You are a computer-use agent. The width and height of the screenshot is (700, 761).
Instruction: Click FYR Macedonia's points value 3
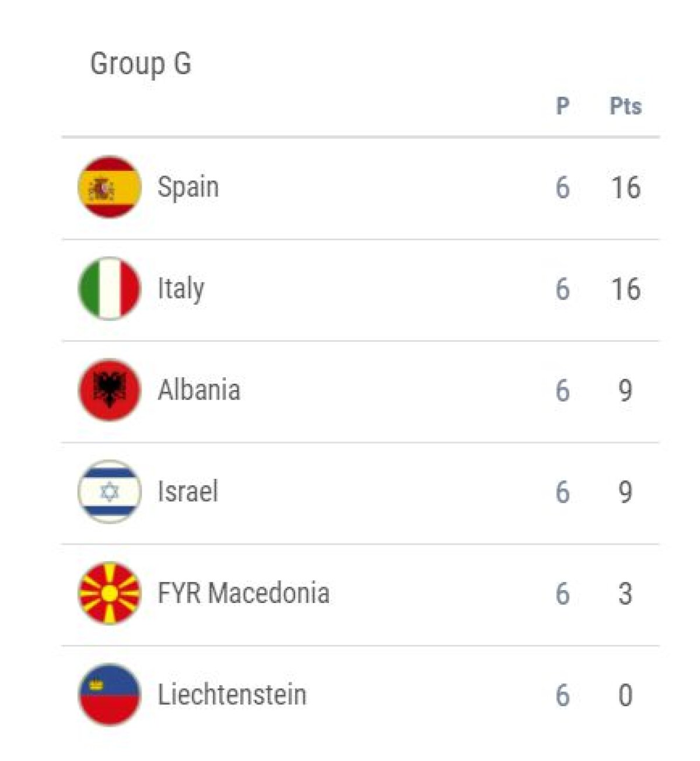(625, 593)
